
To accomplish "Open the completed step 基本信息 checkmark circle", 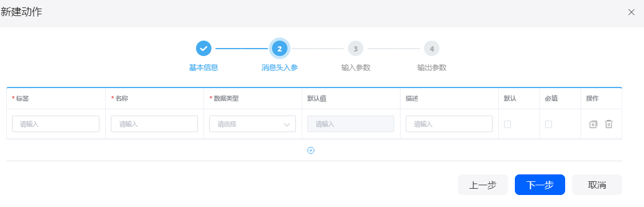I will point(203,49).
